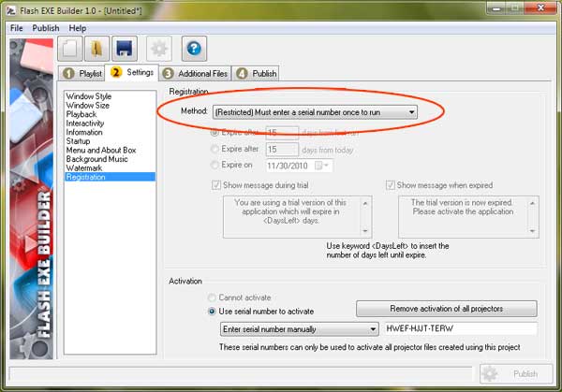The image size is (562, 392).
Task: Click the Publish button at bottom right
Action: 516,374
